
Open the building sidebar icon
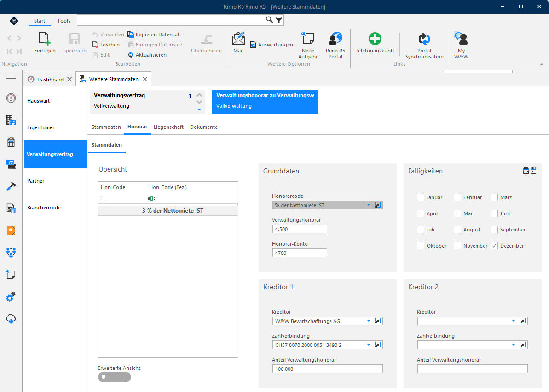pos(11,120)
